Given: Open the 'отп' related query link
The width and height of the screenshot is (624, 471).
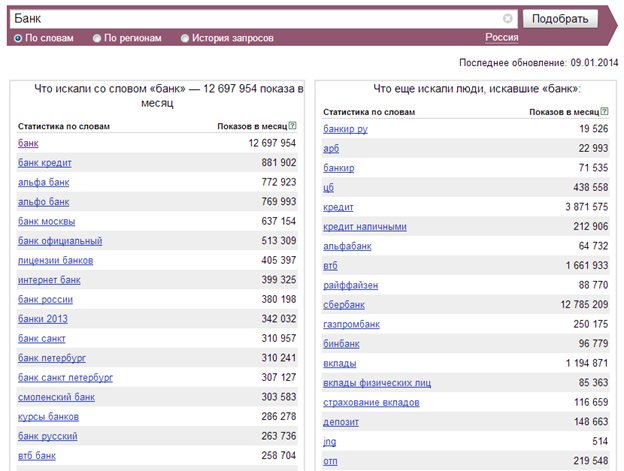Looking at the screenshot, I should [330, 461].
